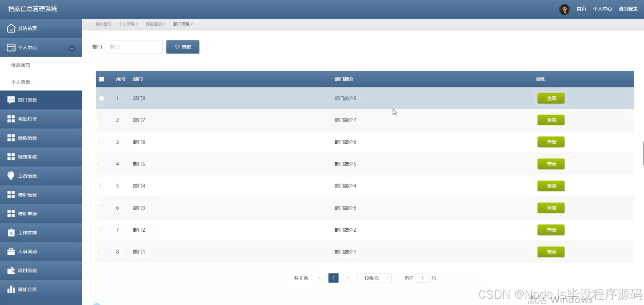This screenshot has width=644, height=305.
Task: Click the 培训申请 grid icon
Action: coord(11,214)
